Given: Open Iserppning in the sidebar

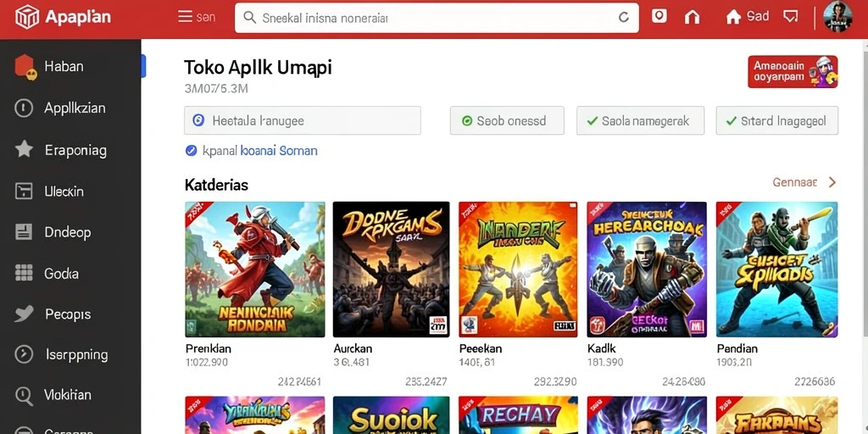Looking at the screenshot, I should click(x=70, y=355).
